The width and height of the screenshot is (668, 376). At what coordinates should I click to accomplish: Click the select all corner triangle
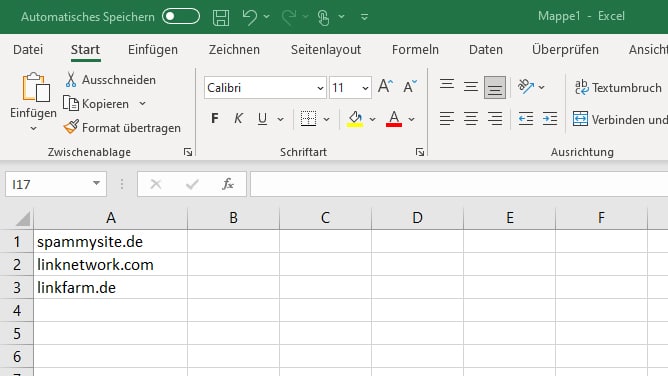tap(23, 218)
